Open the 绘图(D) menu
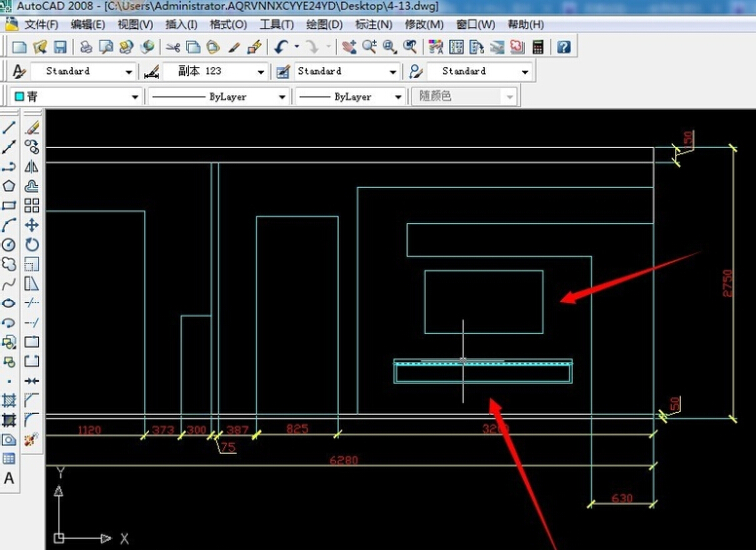Viewport: 756px width, 550px height. point(324,25)
